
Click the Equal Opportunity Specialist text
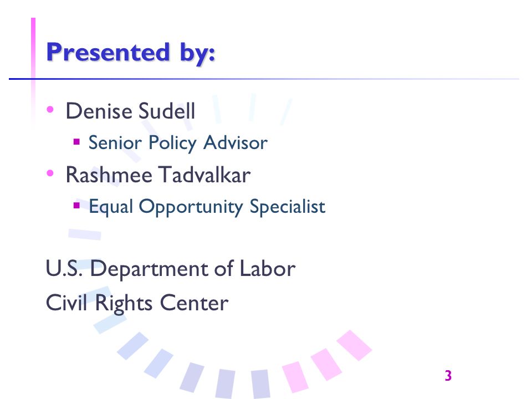pos(207,207)
